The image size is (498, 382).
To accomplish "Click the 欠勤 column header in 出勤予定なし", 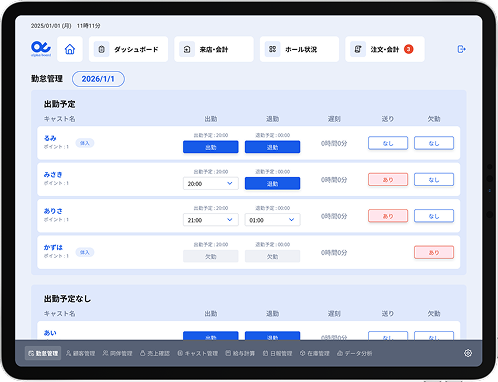I will [x=434, y=313].
